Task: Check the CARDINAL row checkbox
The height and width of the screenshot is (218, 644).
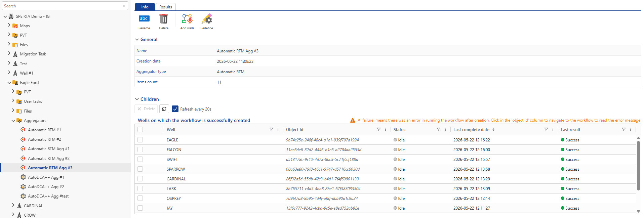Action: tap(140, 179)
